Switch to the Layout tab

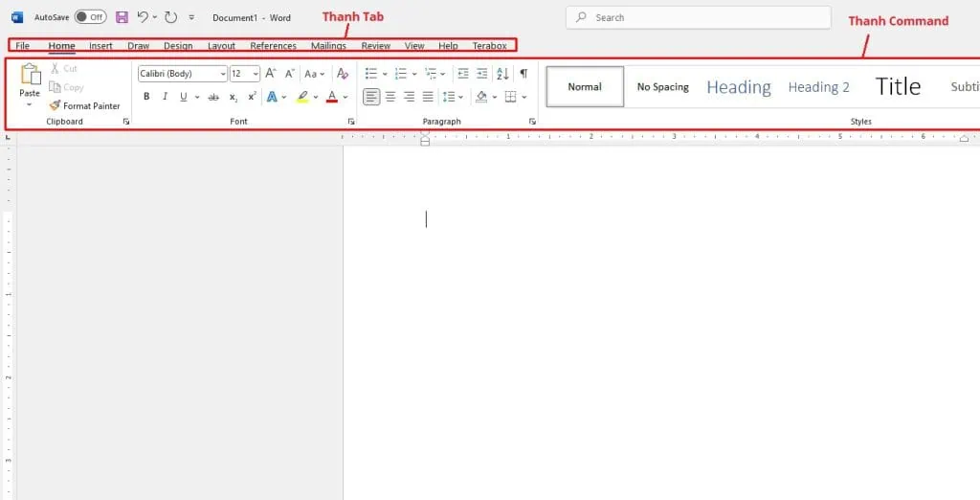[221, 46]
